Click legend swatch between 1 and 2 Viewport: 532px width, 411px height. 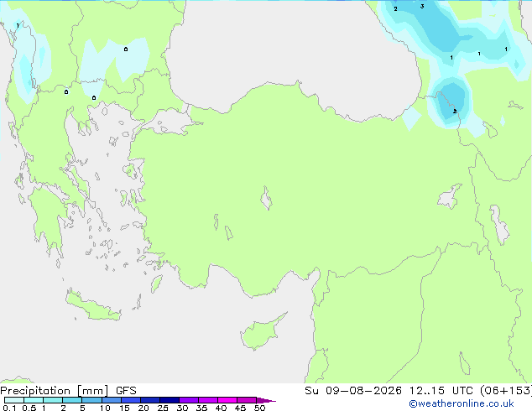click(53, 400)
